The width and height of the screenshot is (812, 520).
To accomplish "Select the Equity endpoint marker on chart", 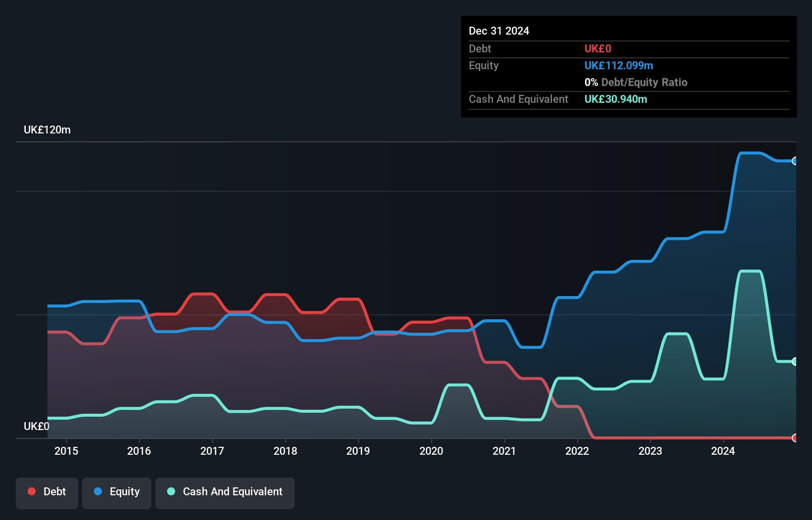I will click(795, 161).
